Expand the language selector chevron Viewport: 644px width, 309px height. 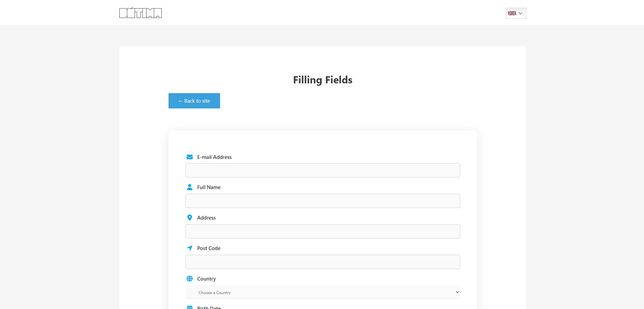(x=520, y=13)
